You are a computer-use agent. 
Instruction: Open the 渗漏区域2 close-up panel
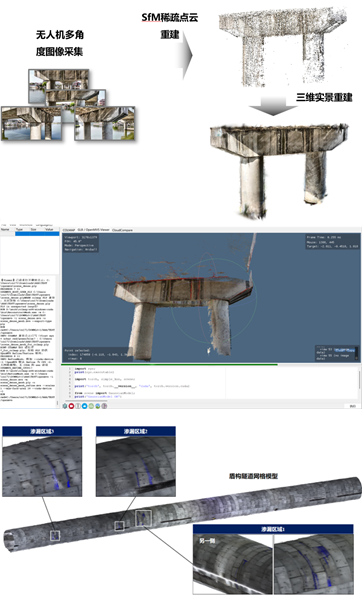[135, 461]
